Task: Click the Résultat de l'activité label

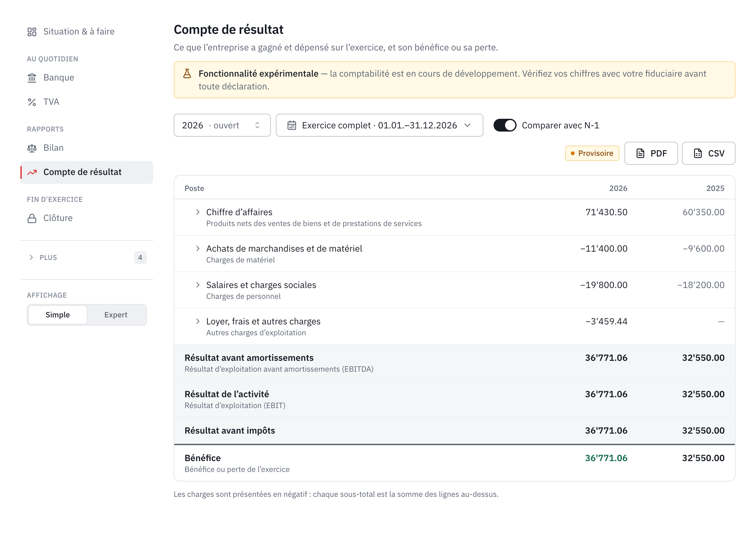Action: click(227, 394)
